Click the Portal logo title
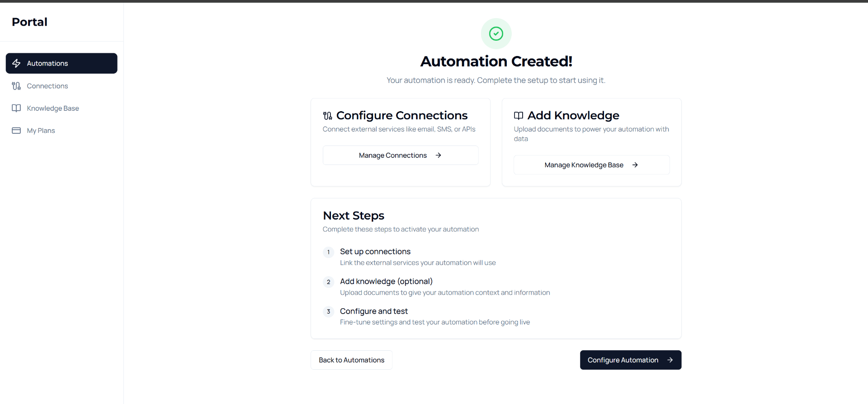Screen dimensions: 868x404 (29, 22)
